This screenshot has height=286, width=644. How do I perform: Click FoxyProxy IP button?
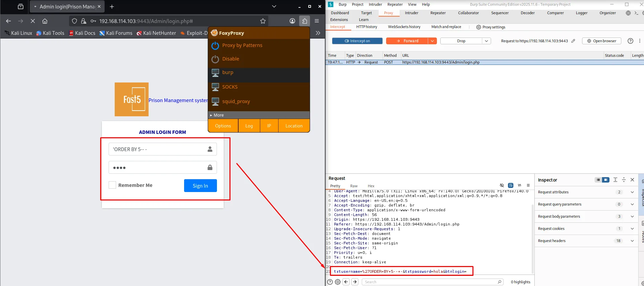[x=269, y=126]
